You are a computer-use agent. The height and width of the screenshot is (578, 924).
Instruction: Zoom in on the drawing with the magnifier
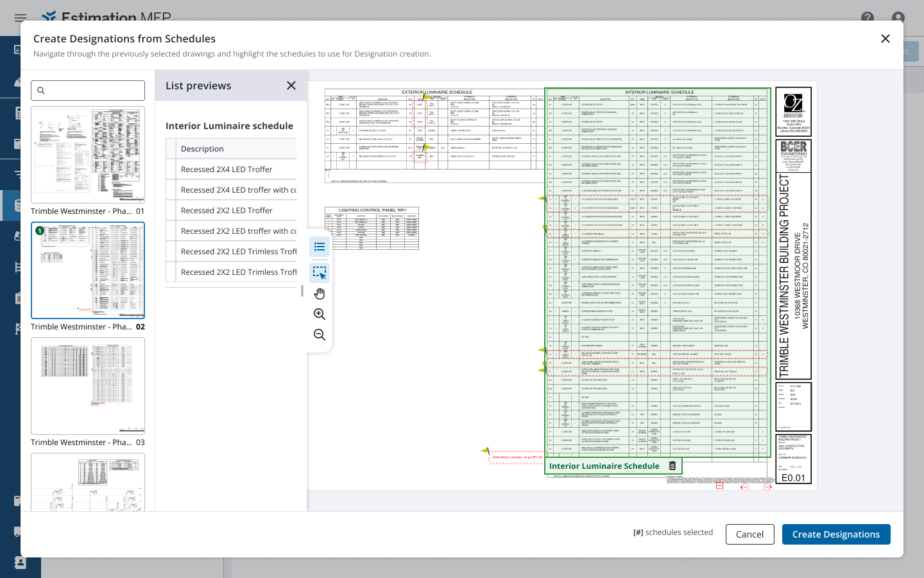point(319,314)
